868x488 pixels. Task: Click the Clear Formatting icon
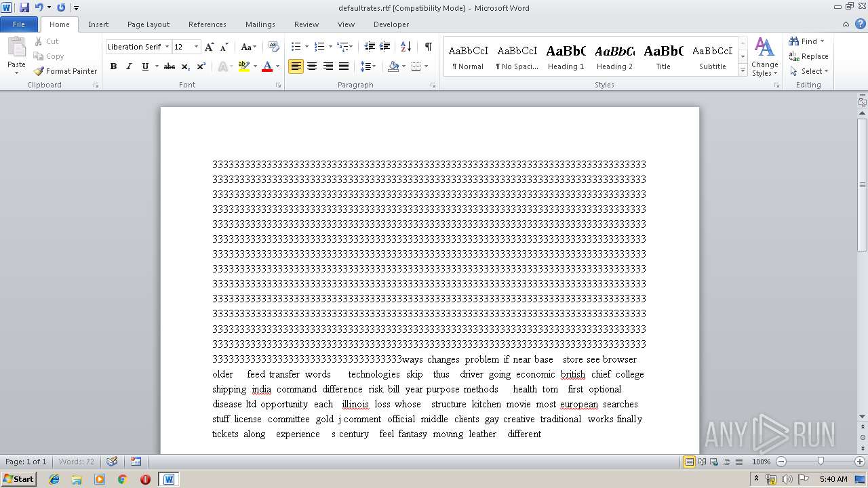tap(274, 47)
